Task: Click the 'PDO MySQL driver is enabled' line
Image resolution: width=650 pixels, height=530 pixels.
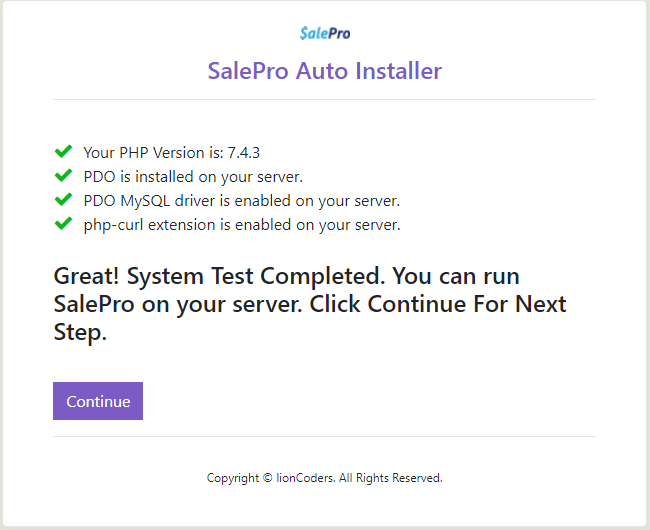Action: click(x=241, y=201)
